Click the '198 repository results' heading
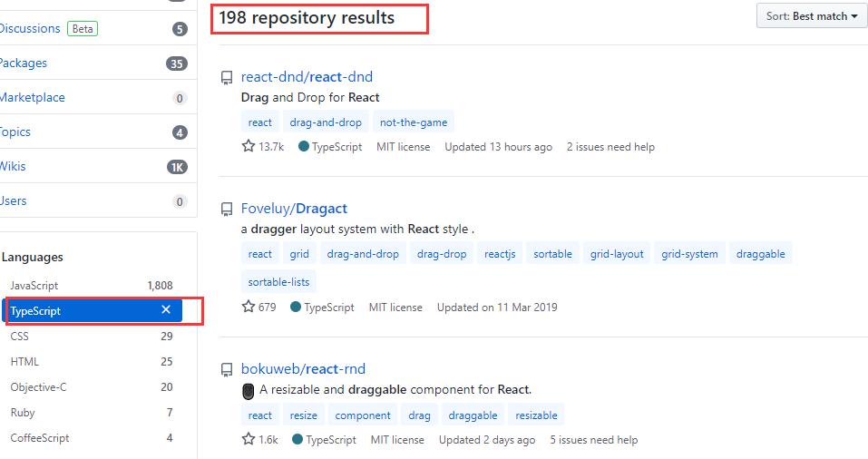 (x=307, y=18)
